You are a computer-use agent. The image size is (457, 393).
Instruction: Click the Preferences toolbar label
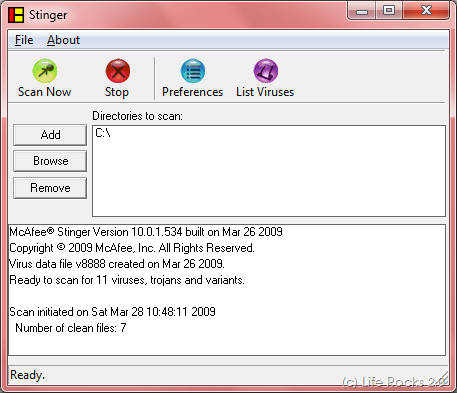[192, 92]
